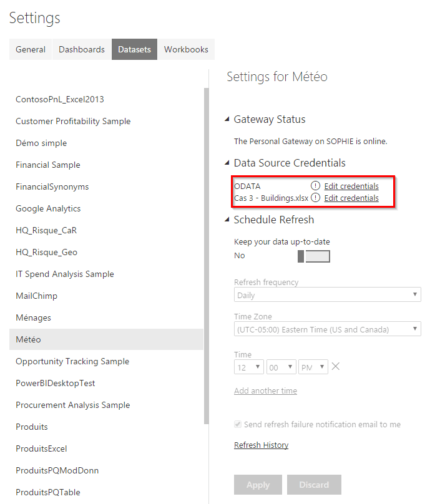This screenshot has width=445, height=504.
Task: Open the Refresh History link
Action: point(261,445)
